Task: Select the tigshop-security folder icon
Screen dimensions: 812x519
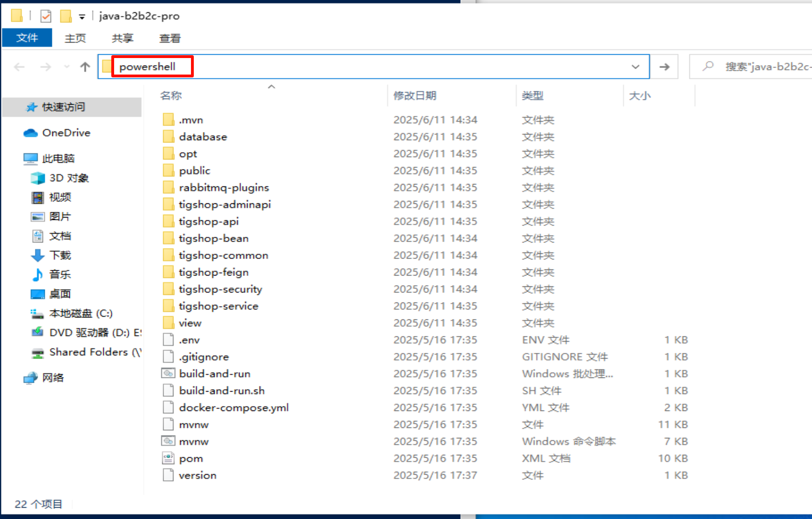Action: (168, 290)
